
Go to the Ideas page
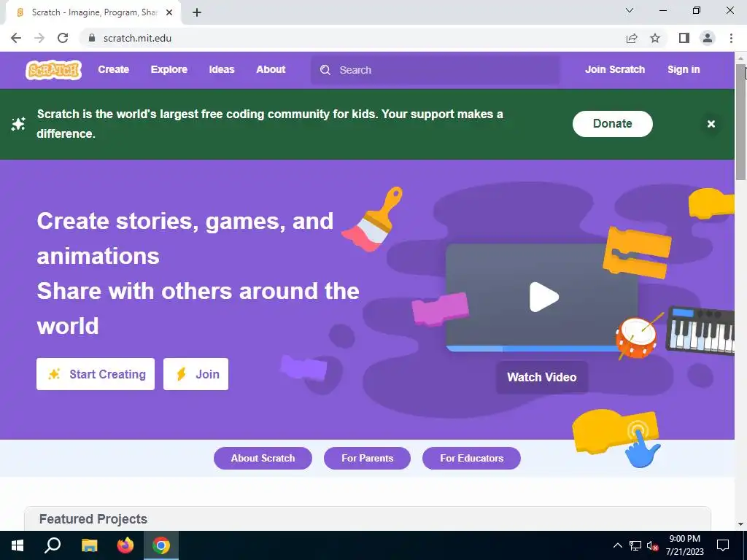point(222,69)
